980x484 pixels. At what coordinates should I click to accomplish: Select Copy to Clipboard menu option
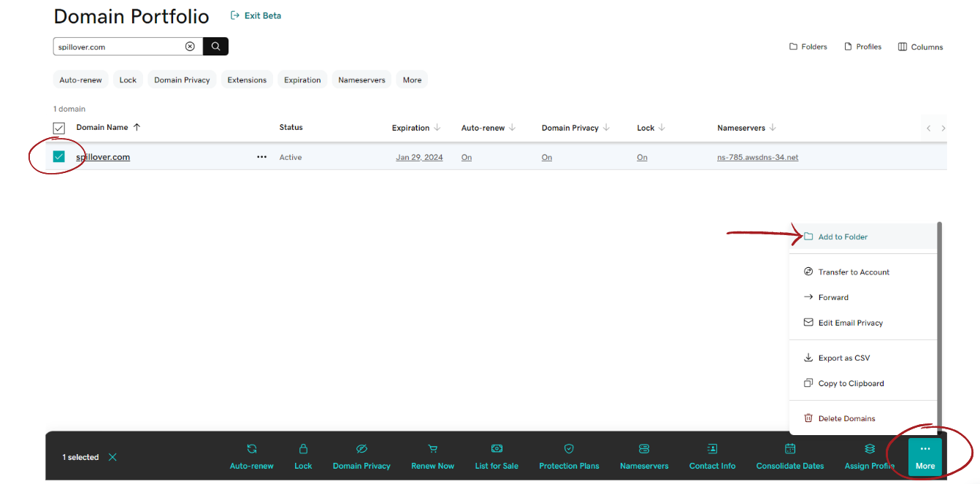coord(862,383)
